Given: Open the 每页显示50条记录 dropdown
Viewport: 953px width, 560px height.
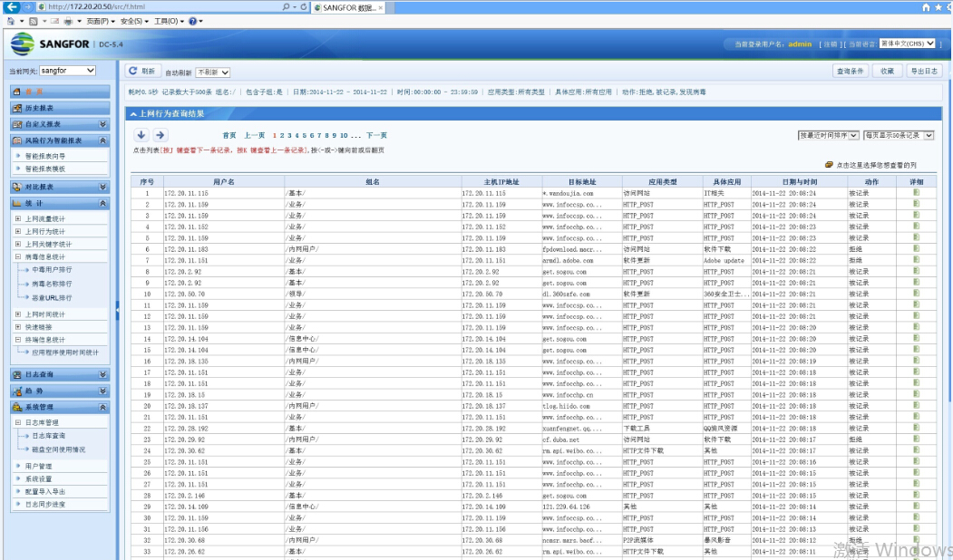Looking at the screenshot, I should (899, 135).
